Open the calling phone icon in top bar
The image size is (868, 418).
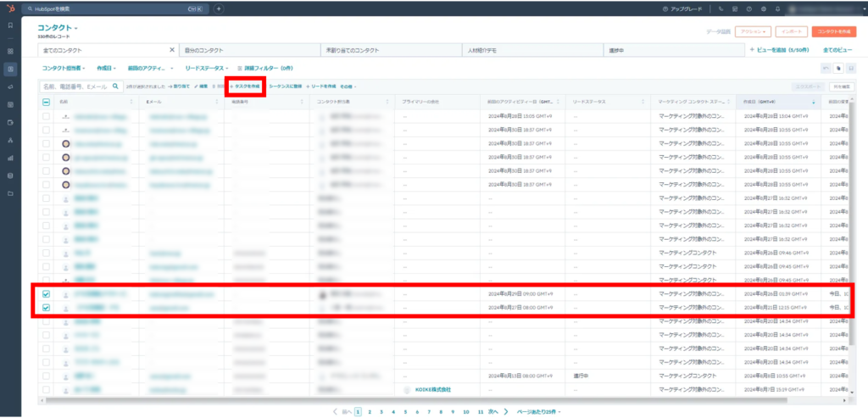point(721,8)
